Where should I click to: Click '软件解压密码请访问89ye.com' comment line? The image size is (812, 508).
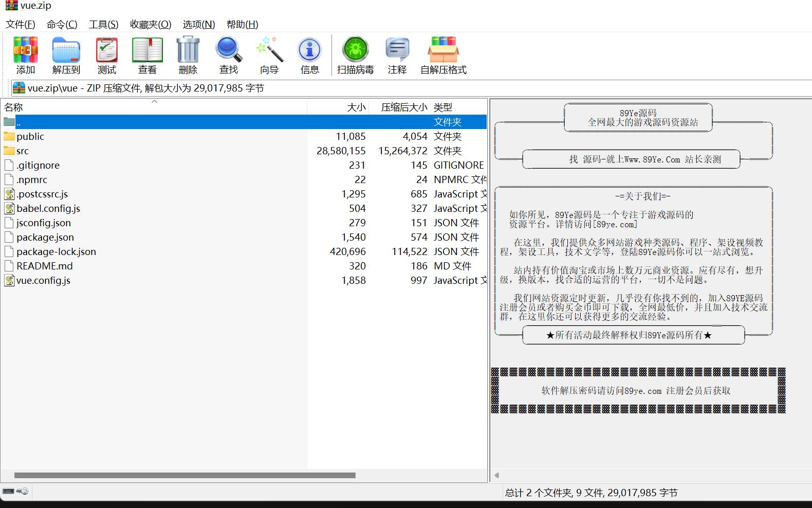(x=602, y=391)
